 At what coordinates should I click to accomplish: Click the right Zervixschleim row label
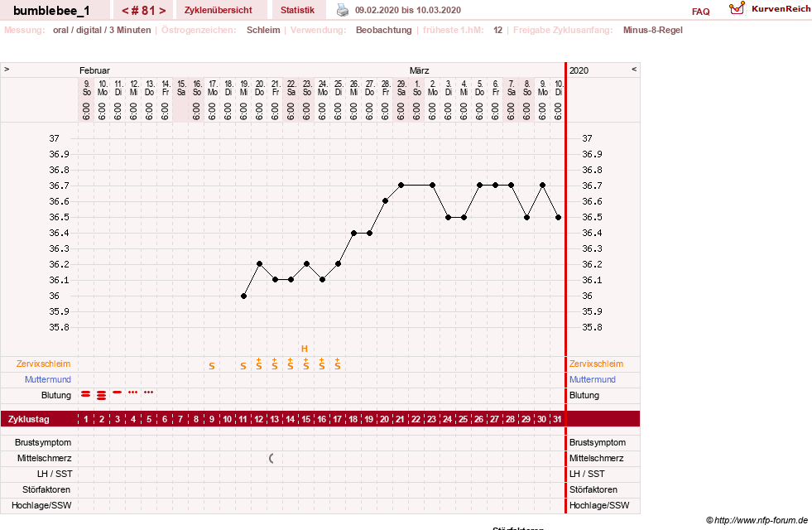596,364
